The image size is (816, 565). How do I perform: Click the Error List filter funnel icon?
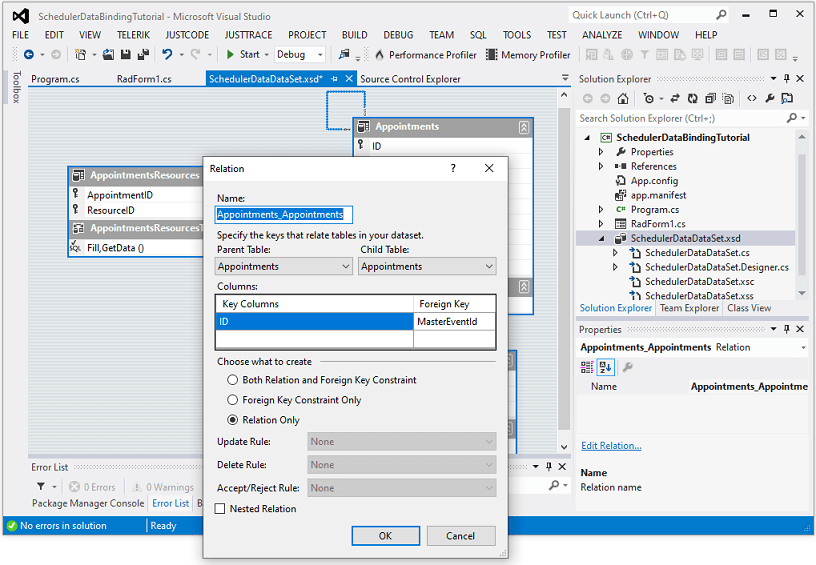[41, 486]
